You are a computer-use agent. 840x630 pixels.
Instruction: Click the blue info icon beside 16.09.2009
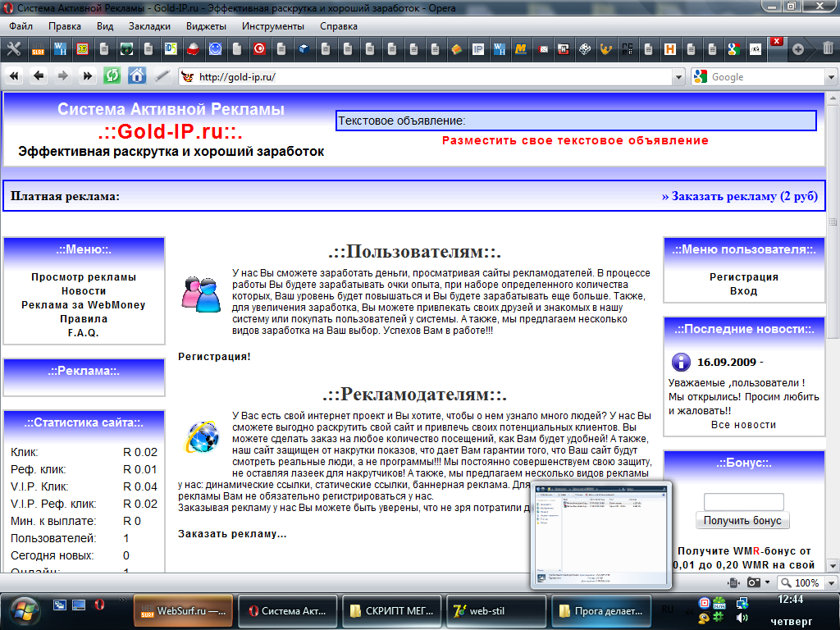(681, 362)
